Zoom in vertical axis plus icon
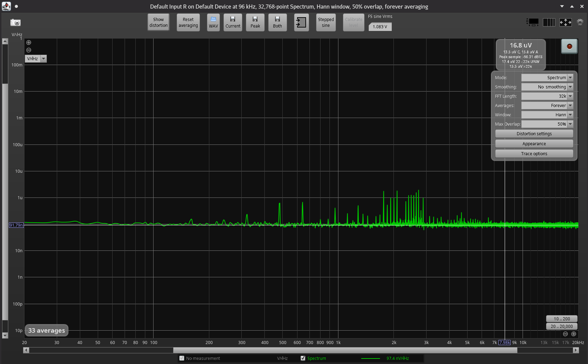The height and width of the screenshot is (364, 588). [x=29, y=43]
